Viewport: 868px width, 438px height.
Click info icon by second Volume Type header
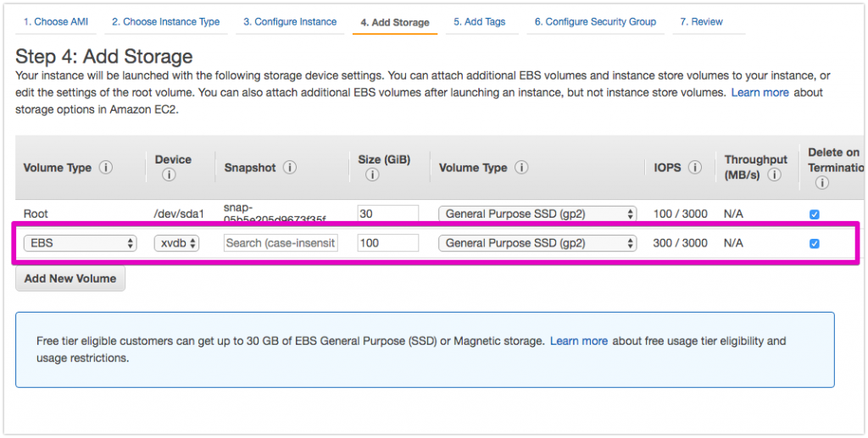coord(521,168)
